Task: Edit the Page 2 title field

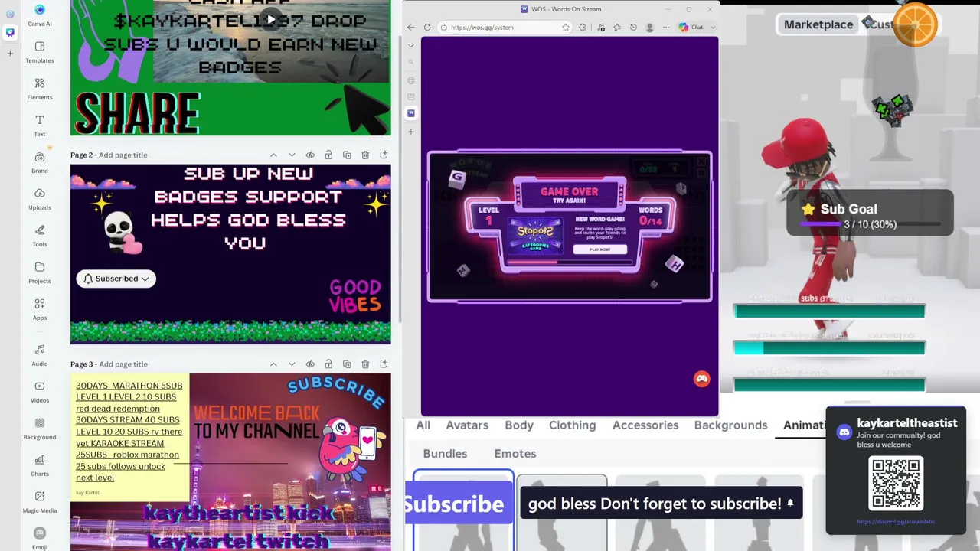Action: [x=122, y=155]
